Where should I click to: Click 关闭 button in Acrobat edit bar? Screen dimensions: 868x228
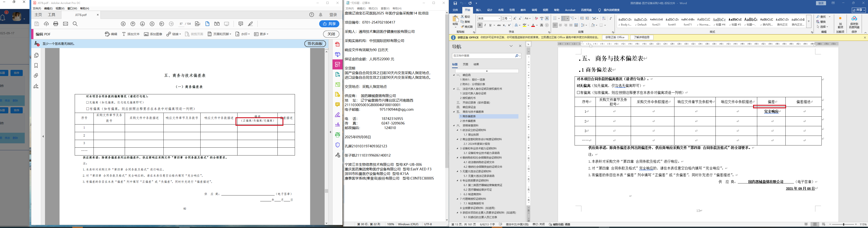pyautogui.click(x=331, y=34)
